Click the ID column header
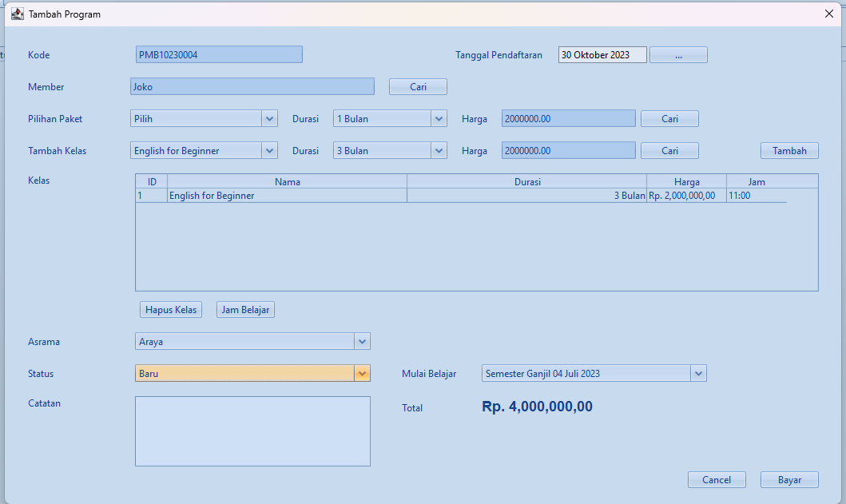Screen dimensions: 846x504 pyautogui.click(x=152, y=181)
